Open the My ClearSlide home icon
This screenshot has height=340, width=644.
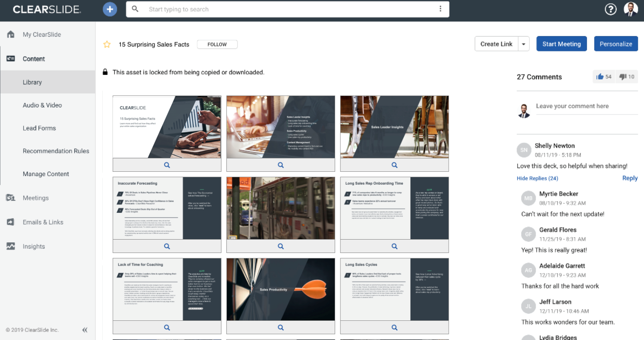click(11, 34)
